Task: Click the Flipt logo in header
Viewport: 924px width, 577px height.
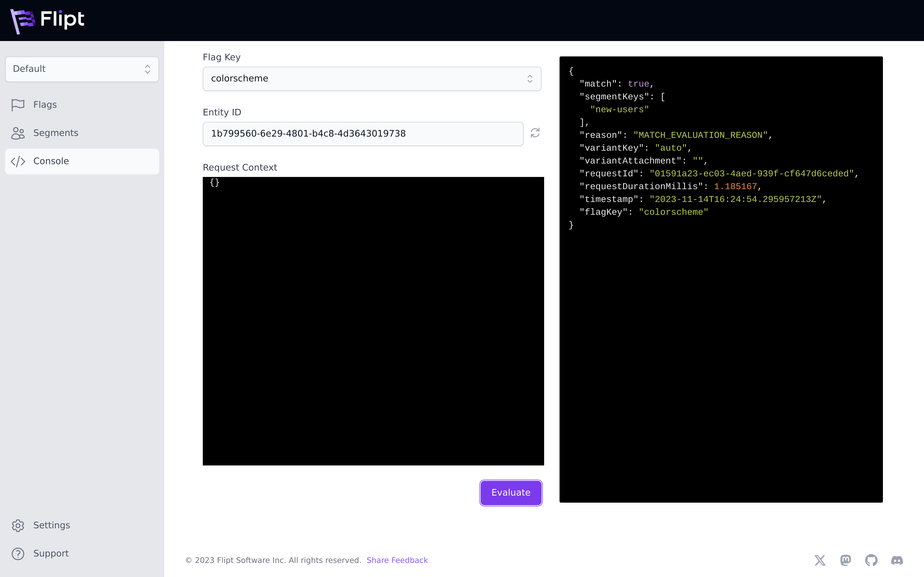Action: tap(47, 21)
